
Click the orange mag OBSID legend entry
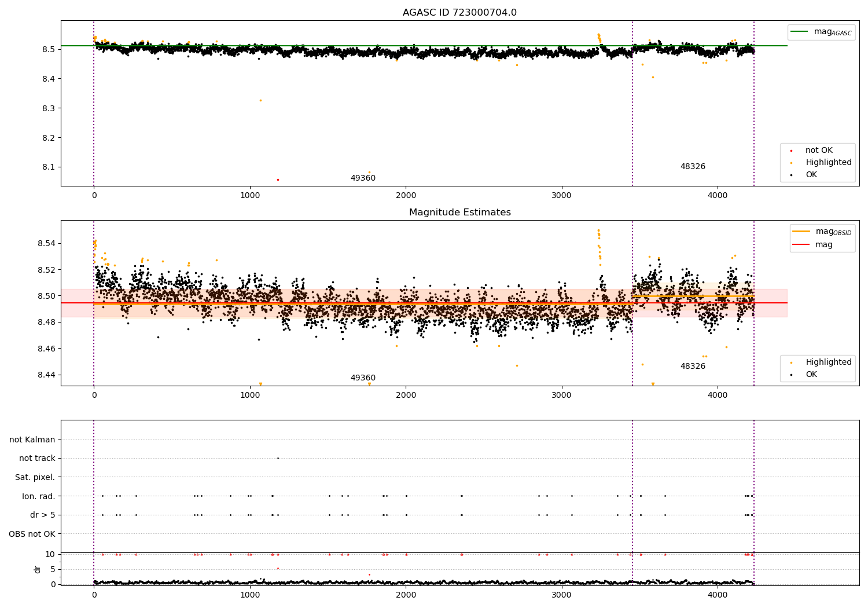pyautogui.click(x=822, y=232)
